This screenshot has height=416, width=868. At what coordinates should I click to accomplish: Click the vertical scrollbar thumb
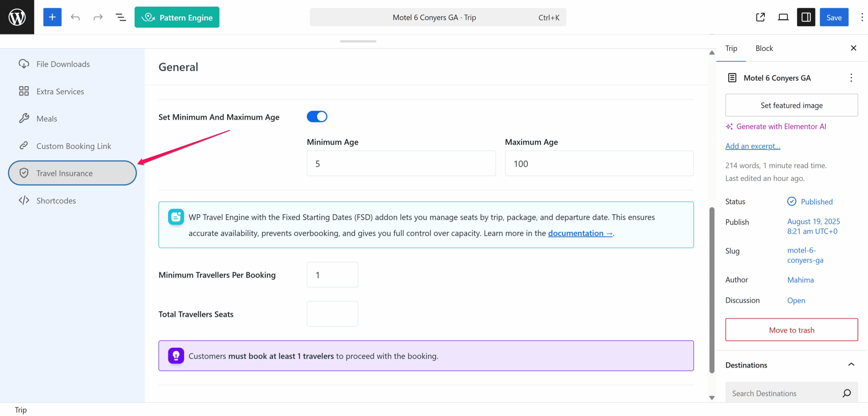click(x=712, y=288)
